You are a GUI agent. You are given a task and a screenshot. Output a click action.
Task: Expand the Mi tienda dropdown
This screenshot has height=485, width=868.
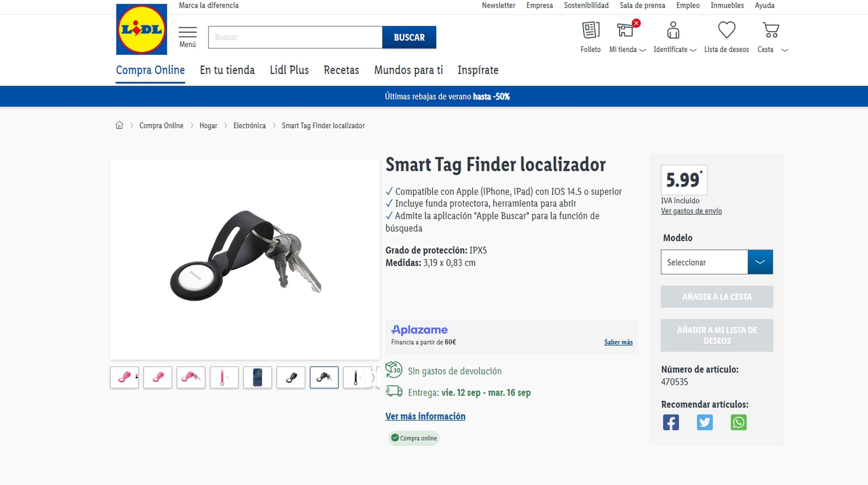point(627,50)
